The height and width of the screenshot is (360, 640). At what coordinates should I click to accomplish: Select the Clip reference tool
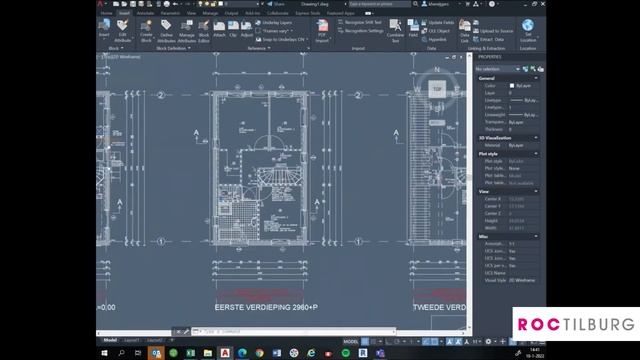coord(233,29)
